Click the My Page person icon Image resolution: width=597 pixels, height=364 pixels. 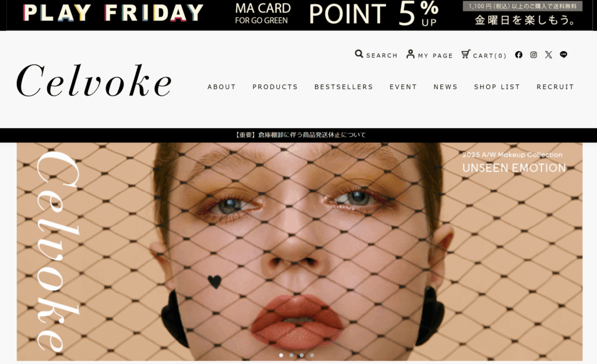pyautogui.click(x=410, y=54)
